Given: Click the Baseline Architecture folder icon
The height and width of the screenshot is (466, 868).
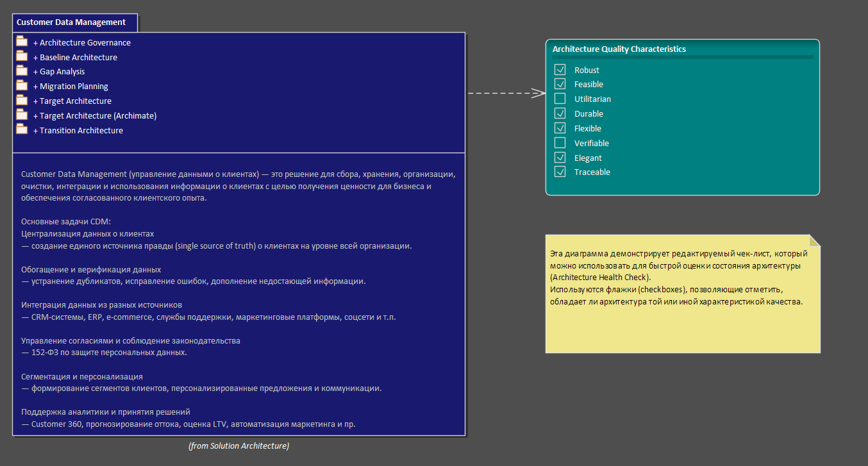Looking at the screenshot, I should (22, 56).
